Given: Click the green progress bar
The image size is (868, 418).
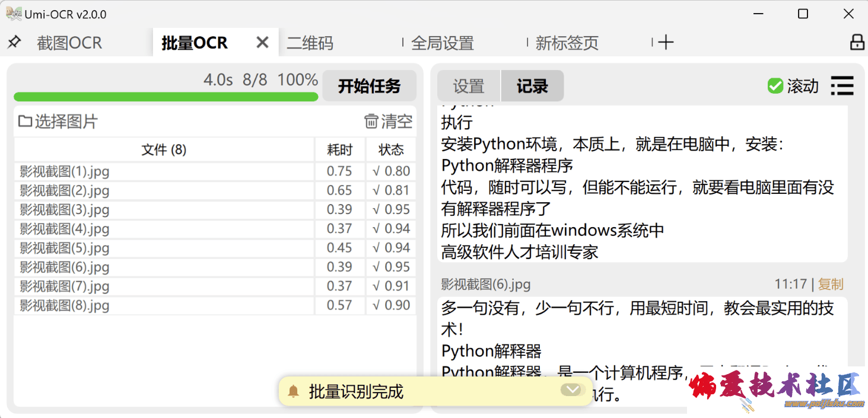Looking at the screenshot, I should (166, 97).
